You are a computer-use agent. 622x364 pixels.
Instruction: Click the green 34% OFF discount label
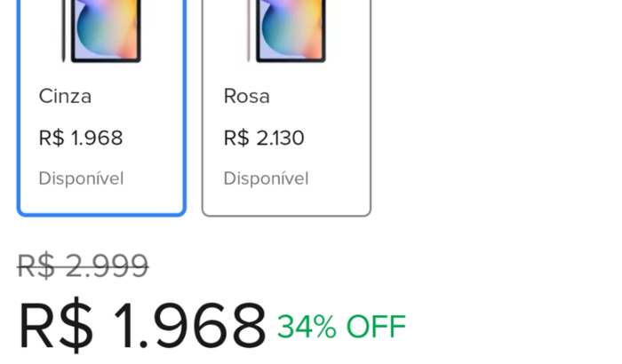[341, 327]
